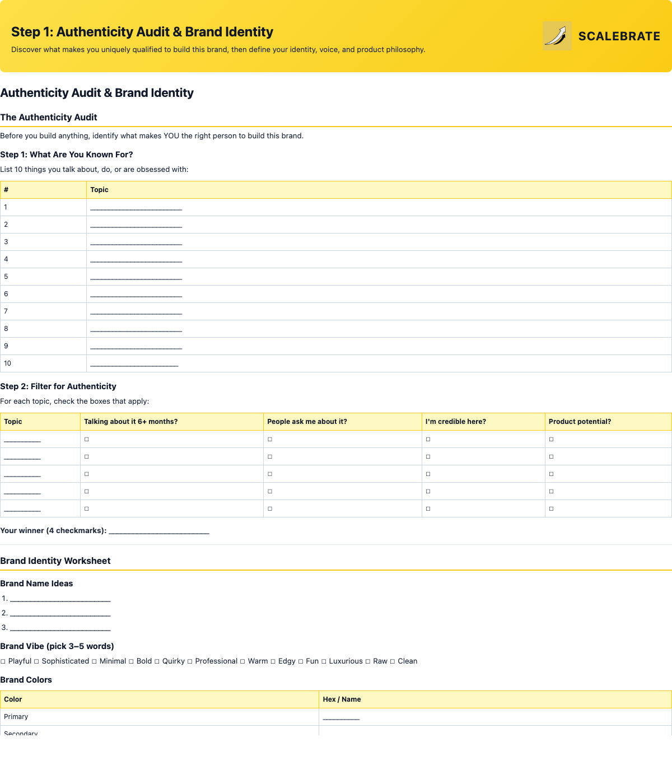Screen dimensions: 672x784
Task: Tick the Raw vibe checkbox
Action: pos(368,661)
